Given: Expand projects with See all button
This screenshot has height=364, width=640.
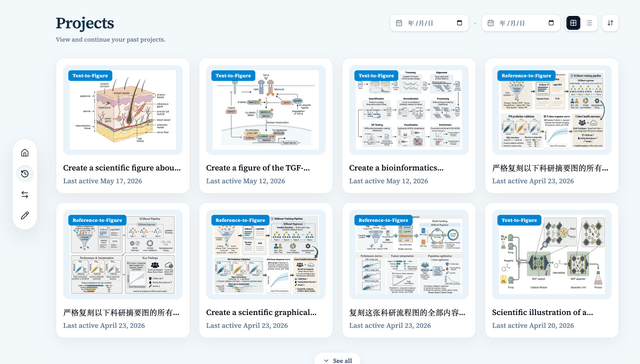Looking at the screenshot, I should (x=338, y=360).
